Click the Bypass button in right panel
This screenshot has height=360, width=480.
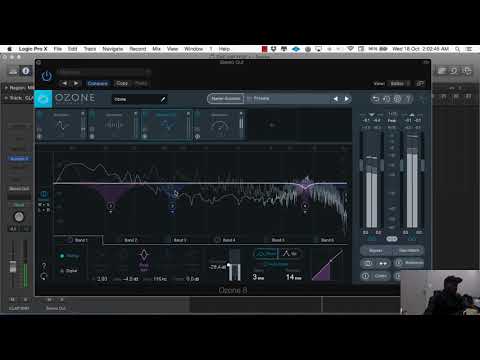[376, 251]
